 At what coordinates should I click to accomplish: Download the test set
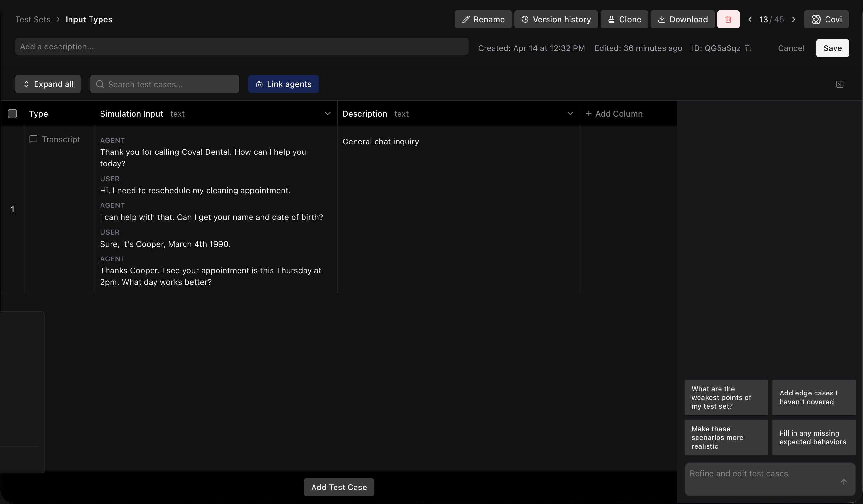coord(683,19)
